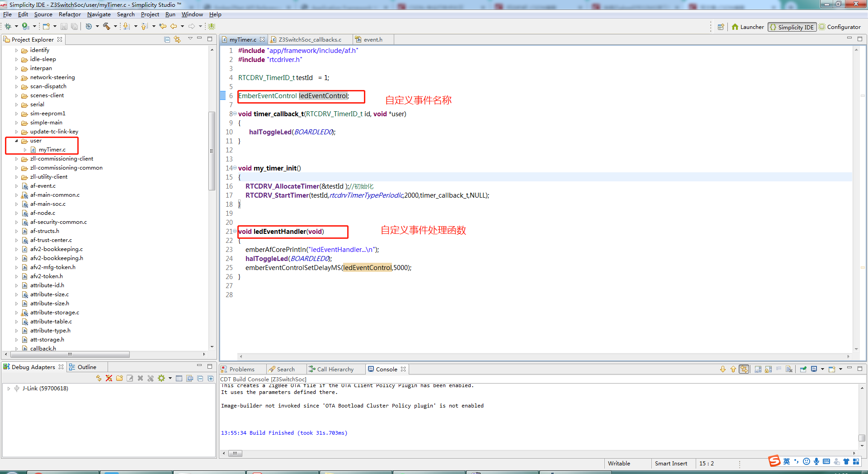Select the network-steering folder
Screen dimensions: 868x474
coord(52,77)
